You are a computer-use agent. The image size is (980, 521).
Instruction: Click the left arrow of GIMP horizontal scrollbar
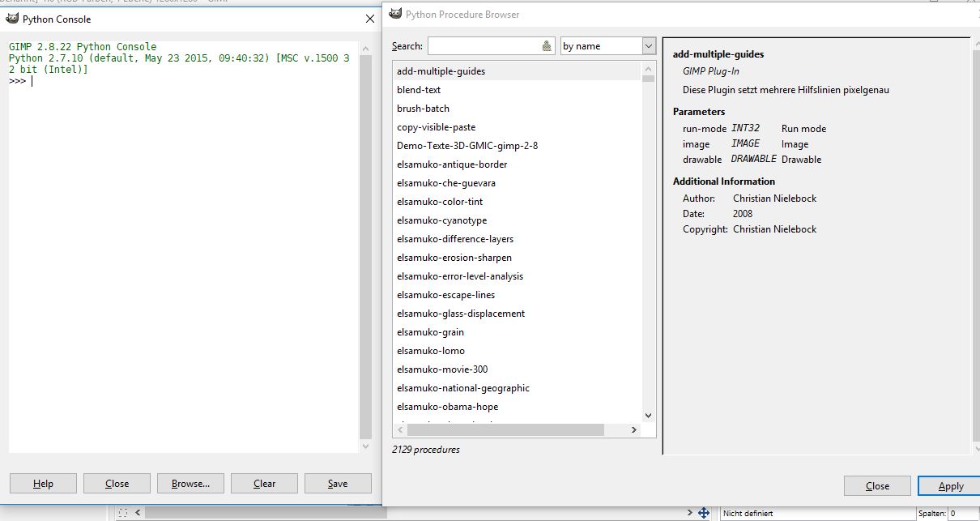138,513
